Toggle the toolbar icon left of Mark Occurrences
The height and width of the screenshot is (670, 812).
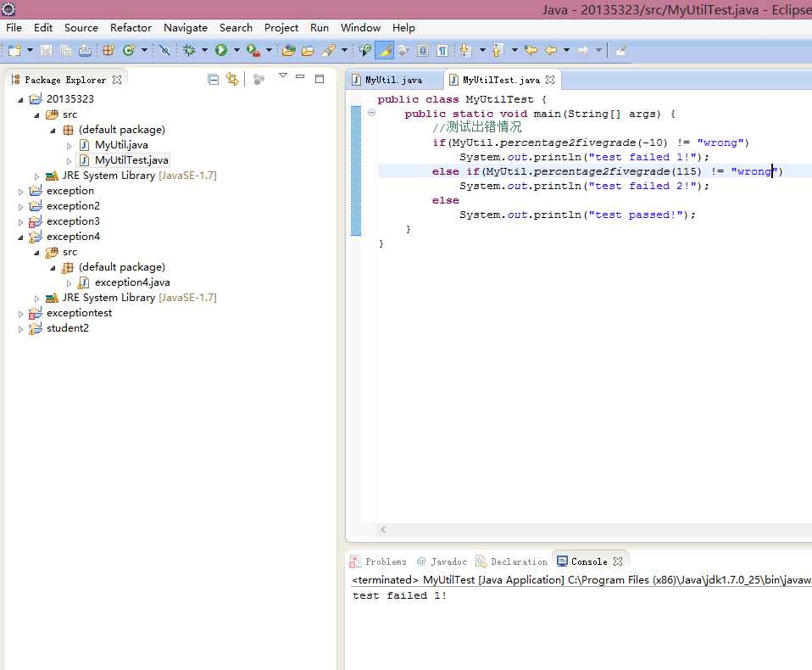[x=364, y=50]
